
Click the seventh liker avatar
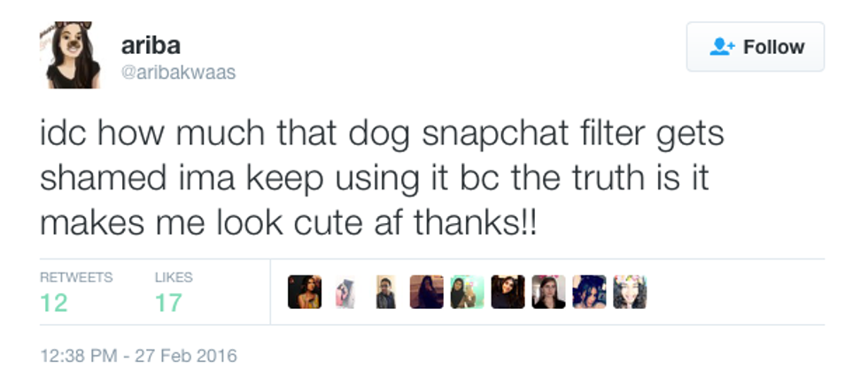[x=548, y=292]
